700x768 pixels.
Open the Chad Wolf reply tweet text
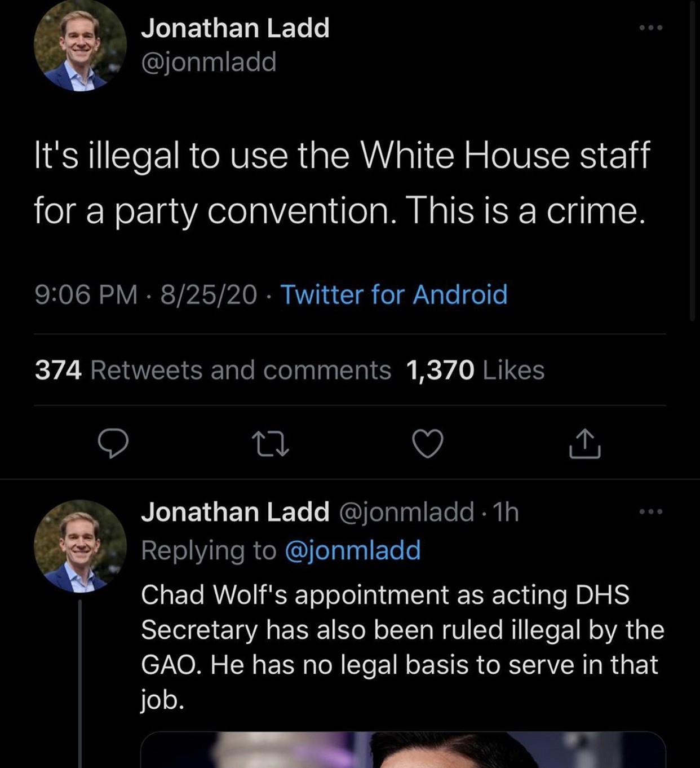402,647
